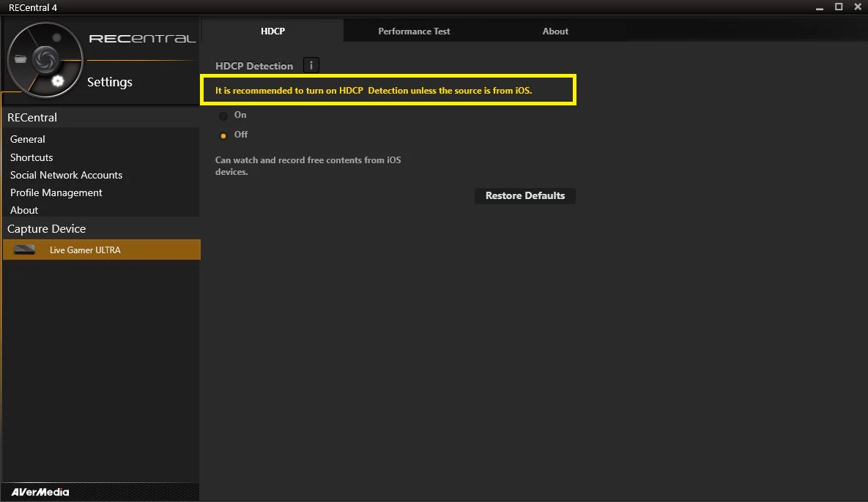Open the file folder section on dial
Image resolution: width=868 pixels, height=502 pixels.
coord(21,59)
